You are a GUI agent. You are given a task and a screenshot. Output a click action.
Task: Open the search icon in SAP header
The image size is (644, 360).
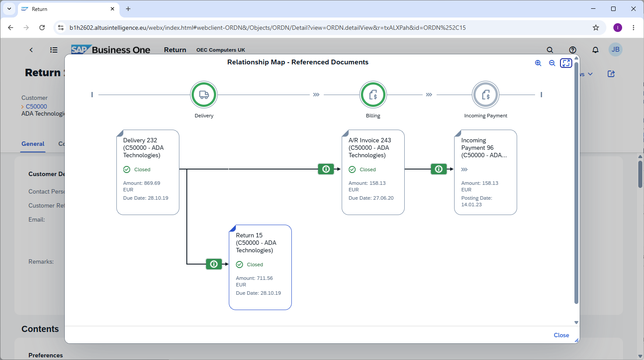coord(550,50)
